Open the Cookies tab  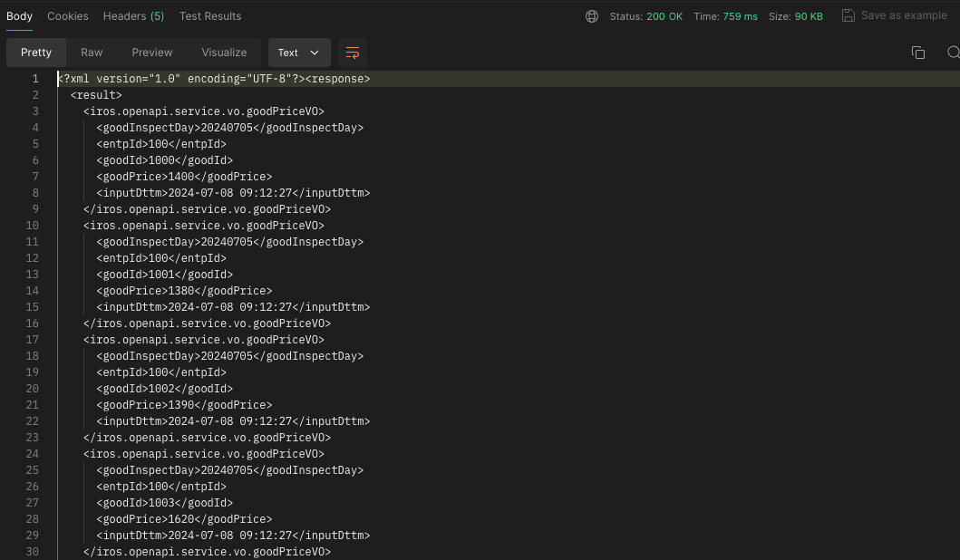point(67,15)
